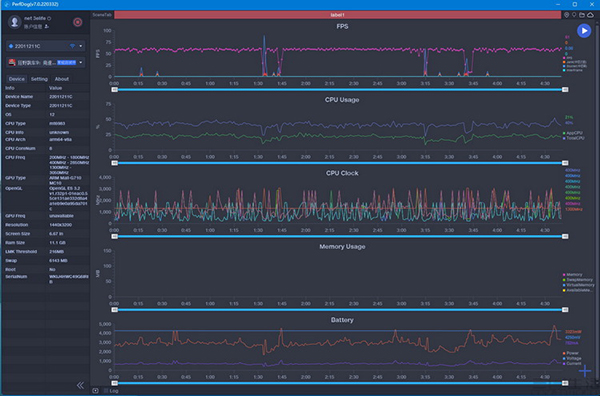Click the second map marker icon
The height and width of the screenshot is (396, 600).
574,15
